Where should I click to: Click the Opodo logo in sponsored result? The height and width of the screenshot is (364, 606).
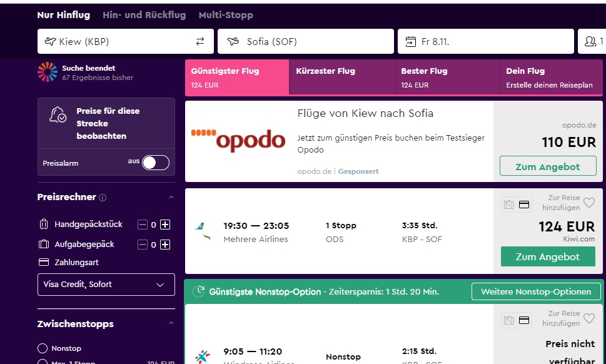point(238,140)
